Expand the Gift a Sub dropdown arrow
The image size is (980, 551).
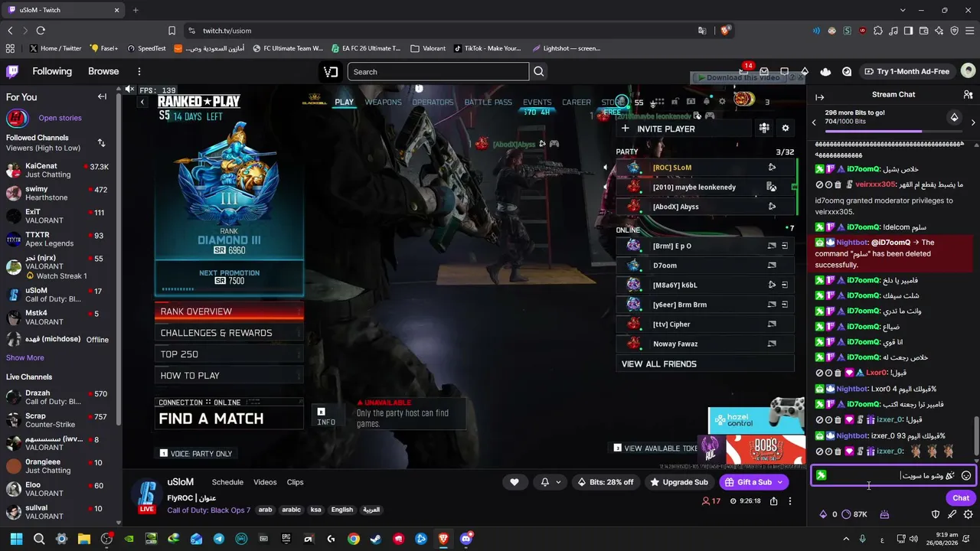780,482
